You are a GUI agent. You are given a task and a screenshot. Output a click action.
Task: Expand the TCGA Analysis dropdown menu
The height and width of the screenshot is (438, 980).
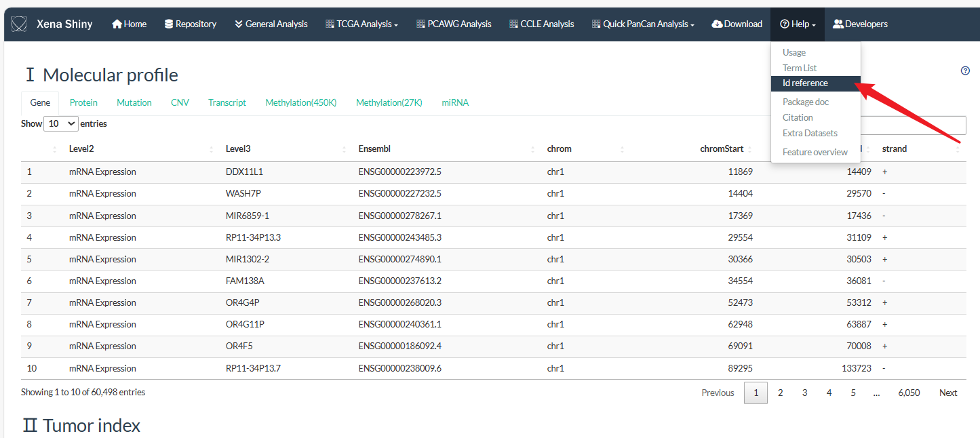coord(361,24)
